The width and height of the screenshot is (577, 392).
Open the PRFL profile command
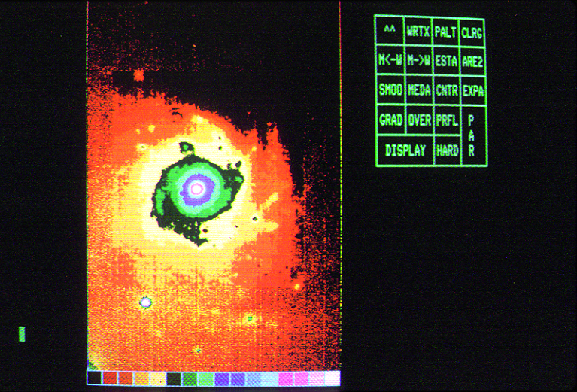pyautogui.click(x=446, y=120)
